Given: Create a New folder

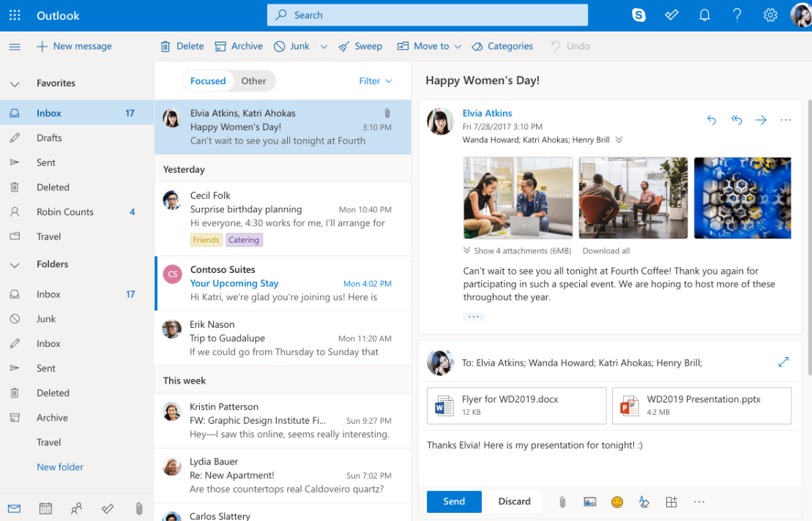Looking at the screenshot, I should pyautogui.click(x=60, y=467).
